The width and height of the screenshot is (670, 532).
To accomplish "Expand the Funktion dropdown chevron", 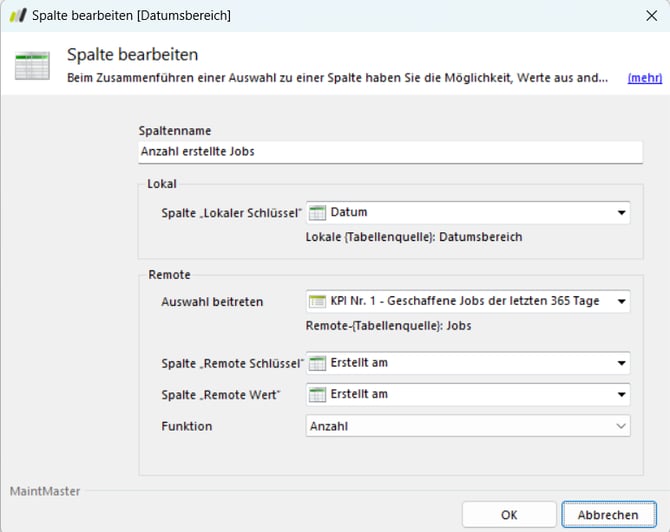I will click(x=621, y=426).
